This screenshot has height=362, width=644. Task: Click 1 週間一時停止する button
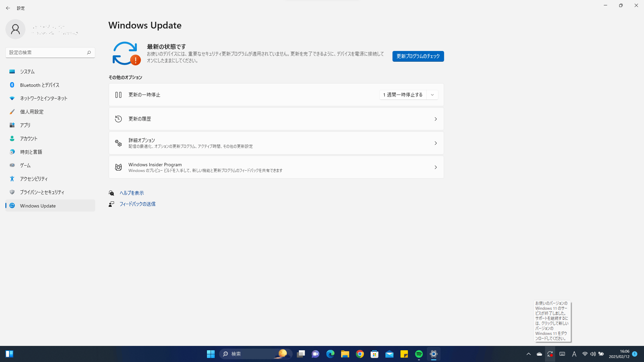pyautogui.click(x=403, y=95)
